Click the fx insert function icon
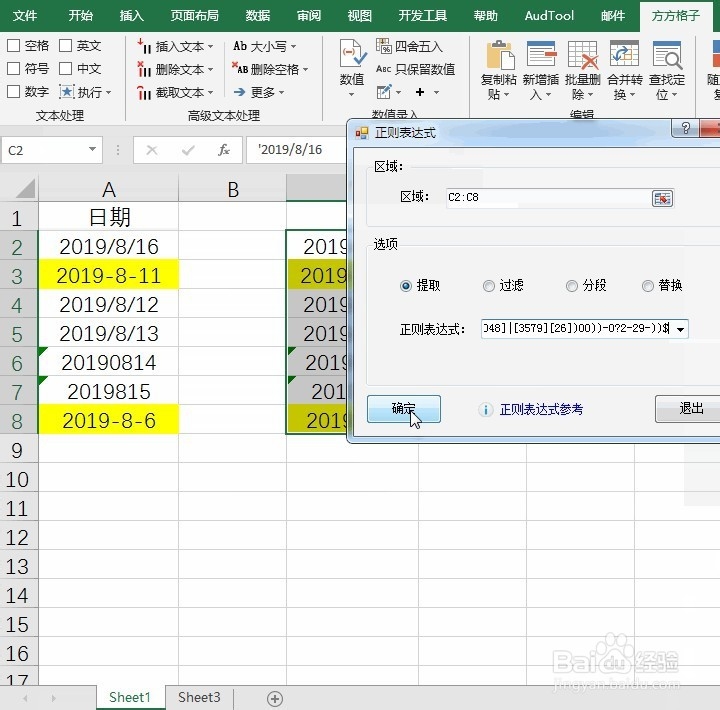 224,150
